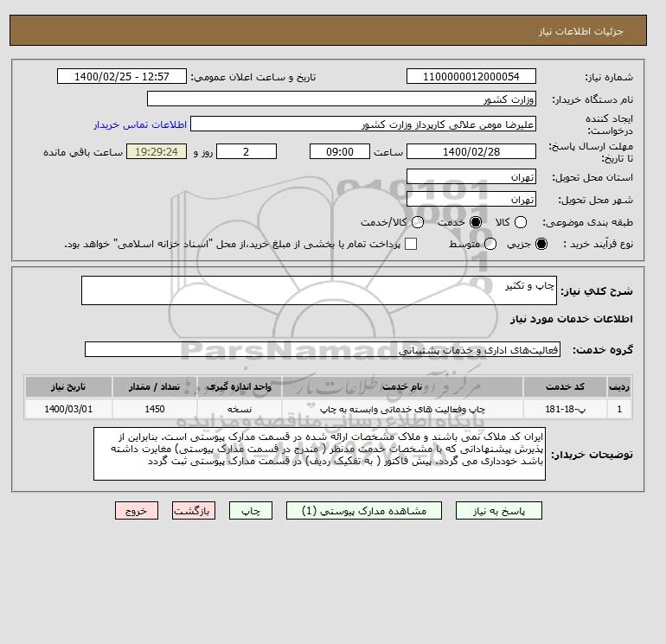
Task: Open مشاهده مدارک پیوستی (1) button
Action: [364, 511]
